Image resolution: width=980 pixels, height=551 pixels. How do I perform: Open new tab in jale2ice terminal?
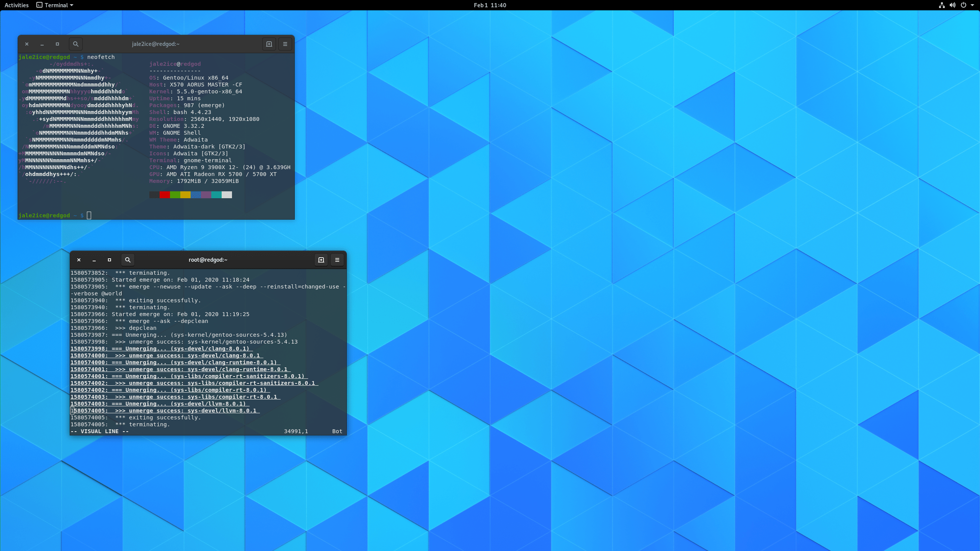tap(269, 44)
